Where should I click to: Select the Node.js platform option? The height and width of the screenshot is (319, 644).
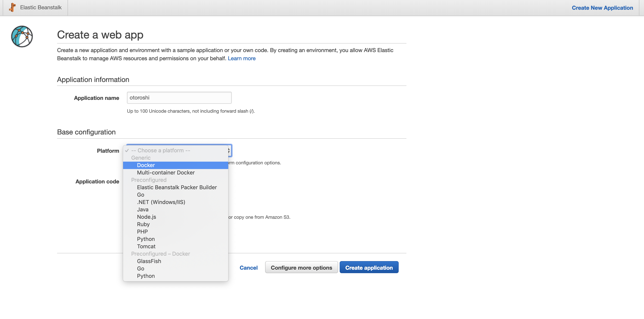coord(146,217)
